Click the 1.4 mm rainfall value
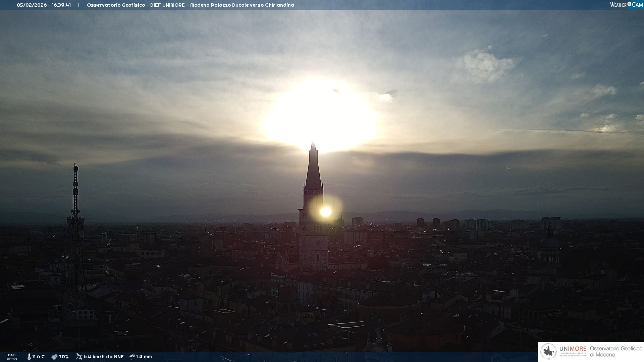 [144, 357]
